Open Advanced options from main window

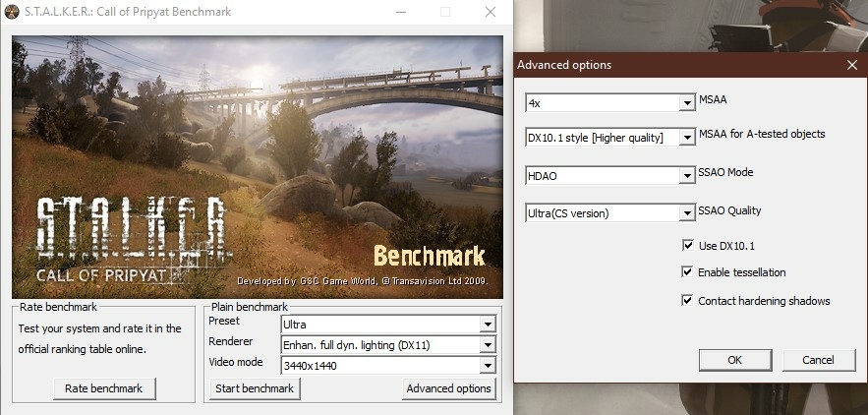(449, 388)
